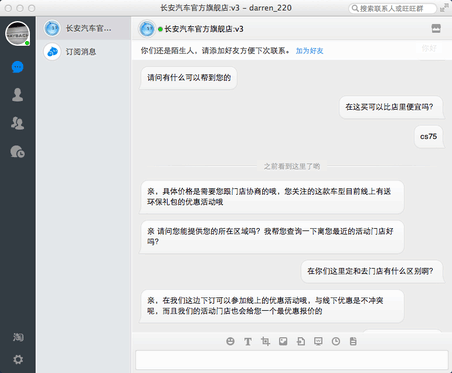Click the screen-share monitor icon in toolbar

(318, 341)
